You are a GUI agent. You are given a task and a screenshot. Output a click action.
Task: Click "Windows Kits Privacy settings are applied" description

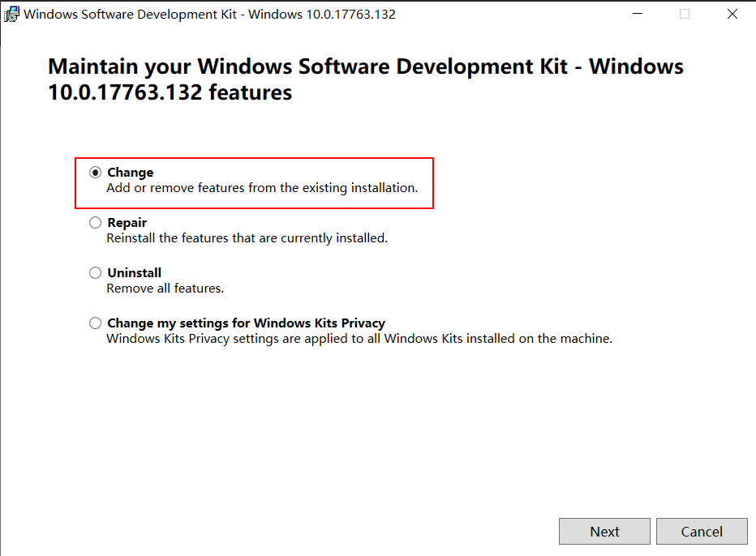click(359, 339)
